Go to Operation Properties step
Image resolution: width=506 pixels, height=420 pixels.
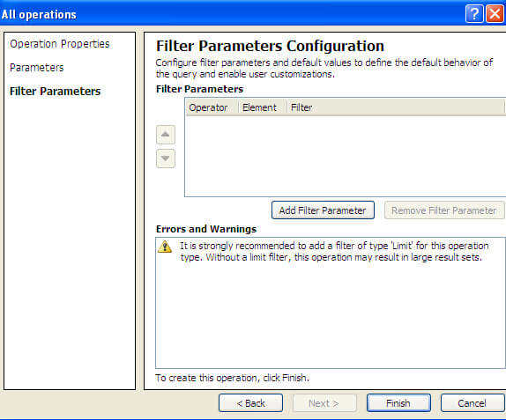pyautogui.click(x=60, y=44)
